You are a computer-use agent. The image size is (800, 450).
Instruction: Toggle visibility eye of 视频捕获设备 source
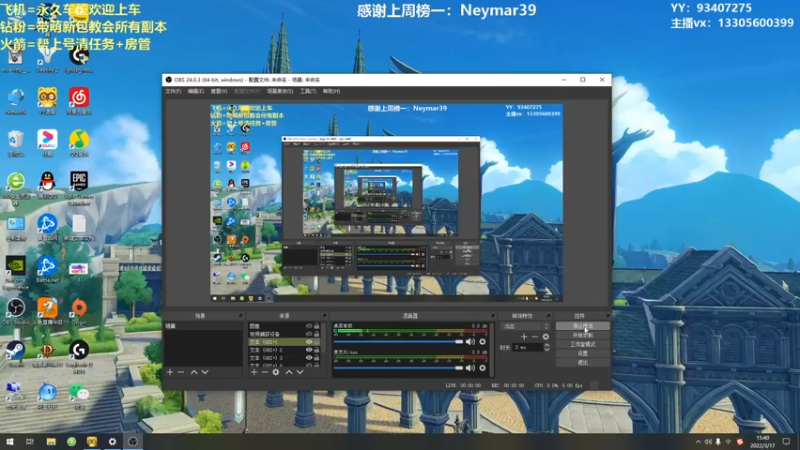[309, 334]
